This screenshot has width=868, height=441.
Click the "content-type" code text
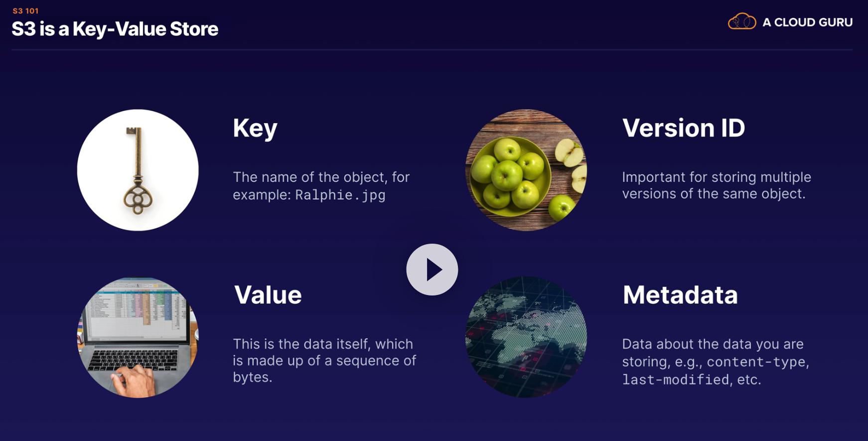(756, 362)
